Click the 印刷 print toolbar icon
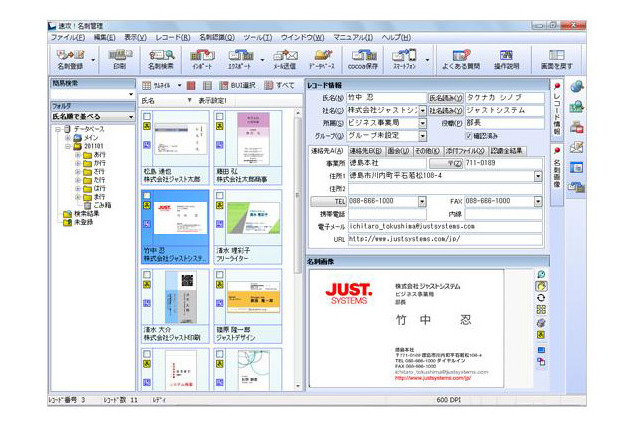 (x=120, y=59)
